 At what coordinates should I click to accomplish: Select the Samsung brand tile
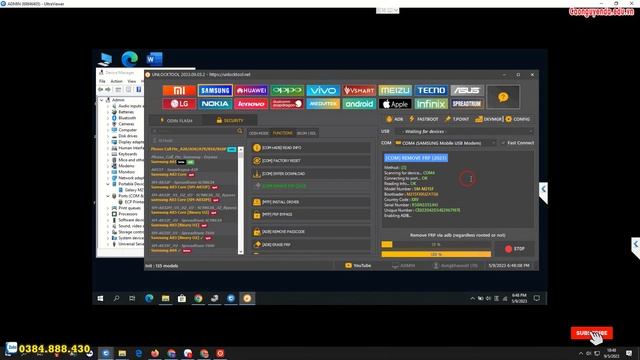[215, 90]
